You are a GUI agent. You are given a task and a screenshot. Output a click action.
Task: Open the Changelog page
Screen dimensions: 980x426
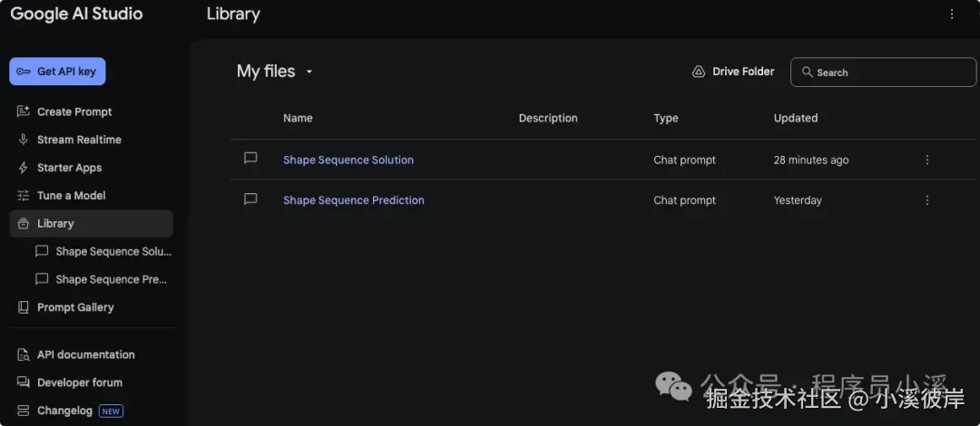64,411
